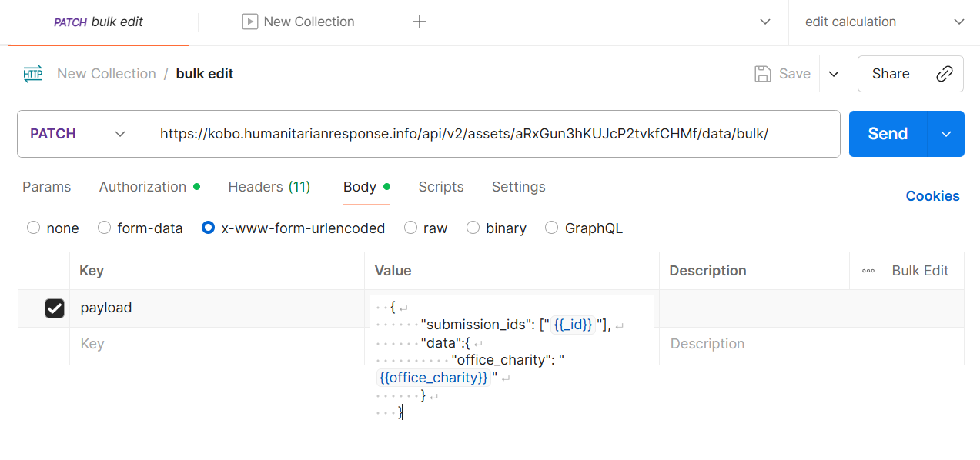Click the New Collection tab runner icon
980x460 pixels.
(249, 22)
